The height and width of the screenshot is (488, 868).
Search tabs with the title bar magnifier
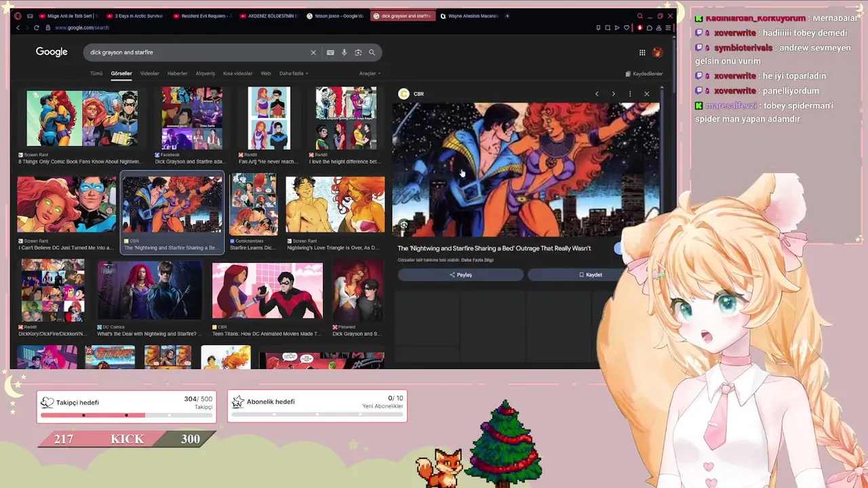pos(639,16)
